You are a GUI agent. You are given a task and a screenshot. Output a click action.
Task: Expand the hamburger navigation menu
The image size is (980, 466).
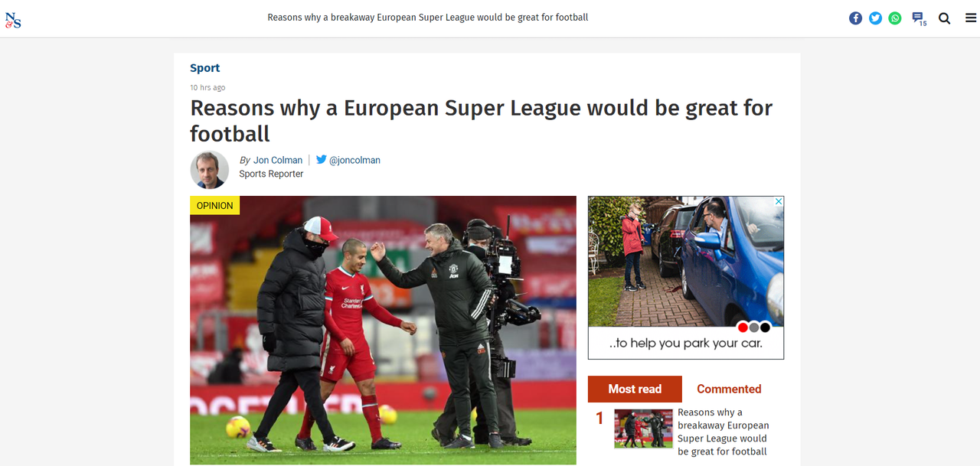tap(971, 18)
